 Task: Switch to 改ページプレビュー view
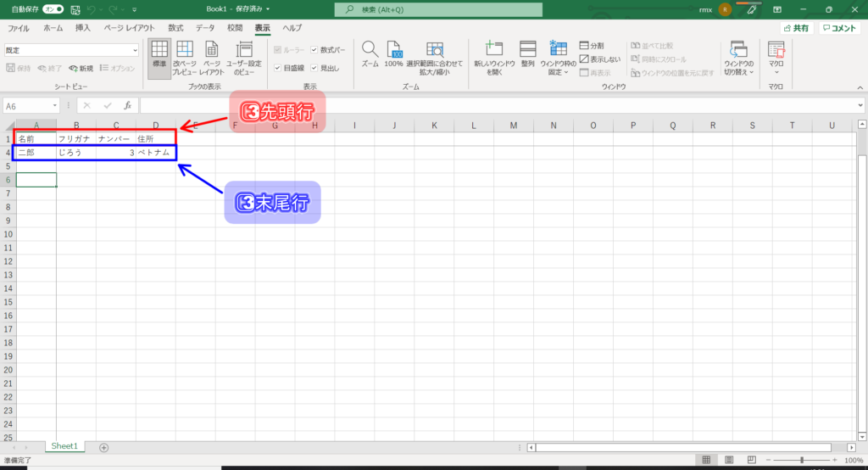(x=185, y=58)
